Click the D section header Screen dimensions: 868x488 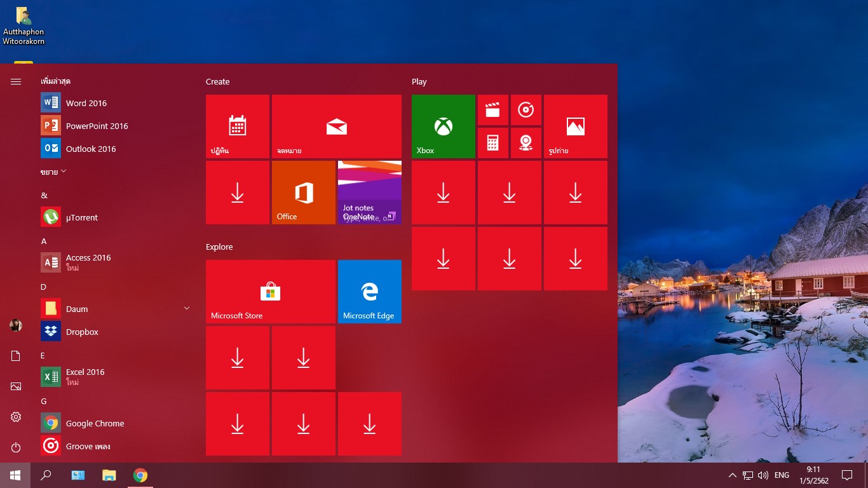click(44, 287)
